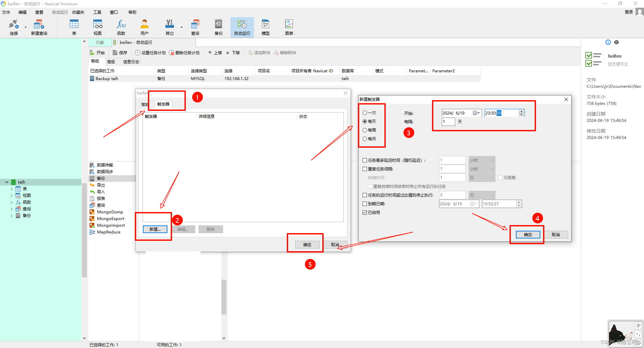This screenshot has height=348, width=644.
Task: Expand the Tables (表) tree node
Action: pos(11,189)
